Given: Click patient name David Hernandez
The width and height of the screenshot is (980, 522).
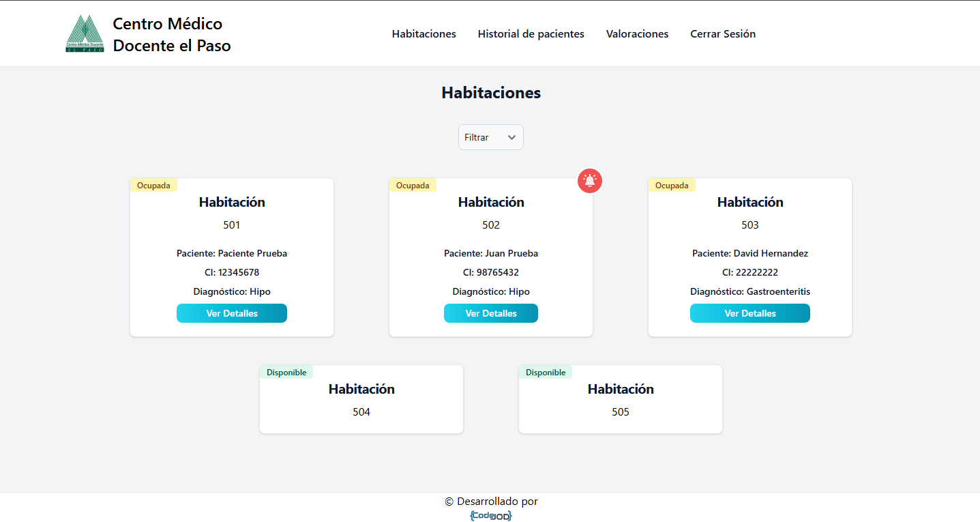Looking at the screenshot, I should pyautogui.click(x=770, y=253).
